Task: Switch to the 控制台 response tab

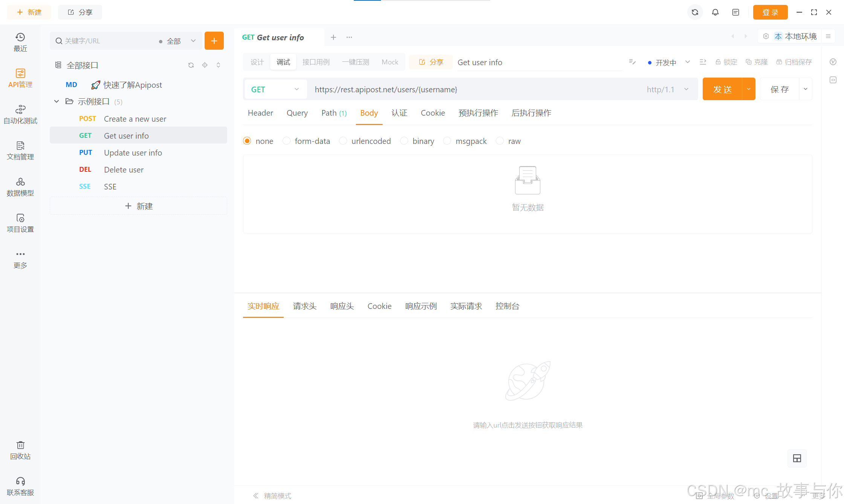Action: point(507,306)
